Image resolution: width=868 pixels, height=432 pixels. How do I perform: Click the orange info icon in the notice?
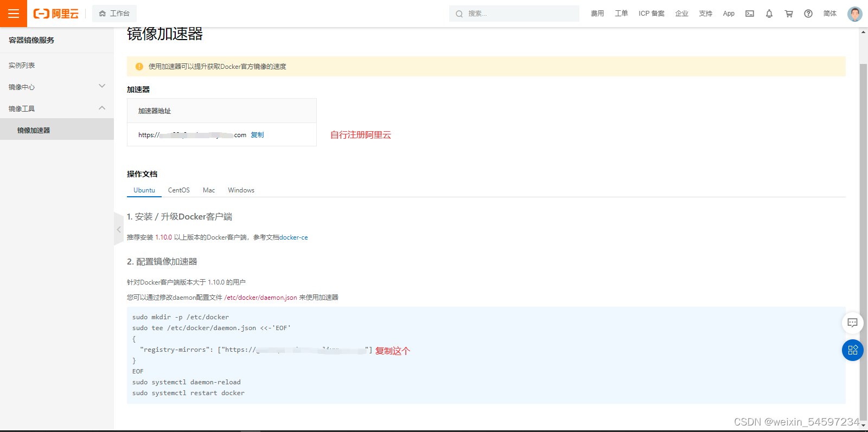(139, 67)
